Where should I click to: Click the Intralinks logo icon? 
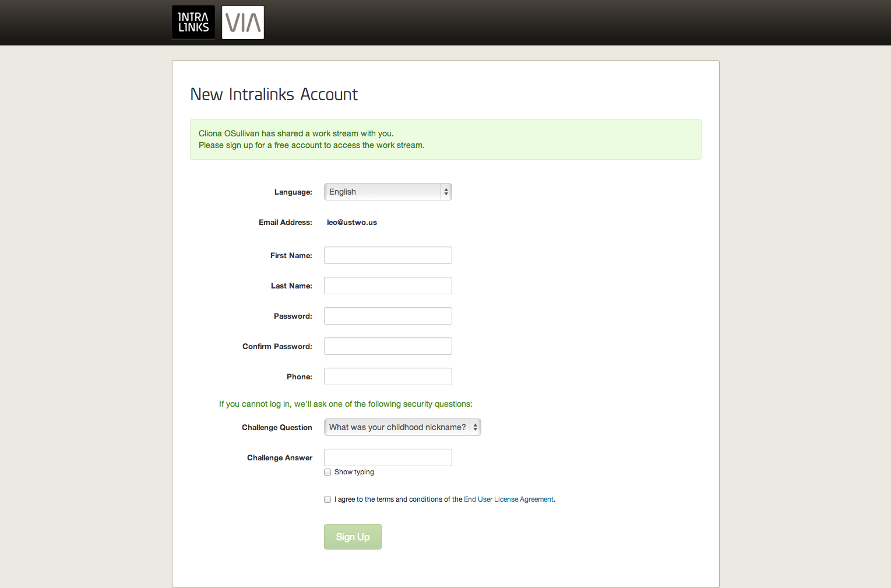[x=193, y=22]
